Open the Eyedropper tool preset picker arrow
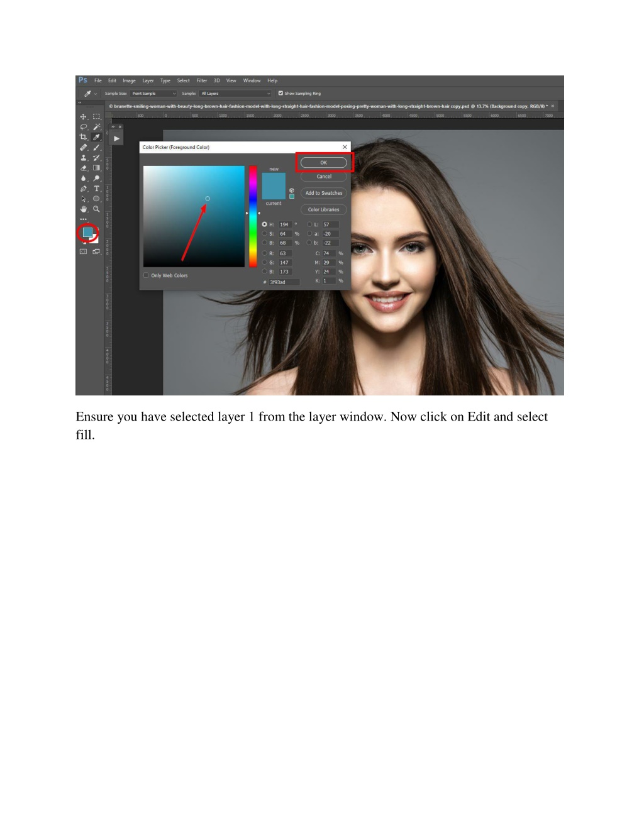 96,94
